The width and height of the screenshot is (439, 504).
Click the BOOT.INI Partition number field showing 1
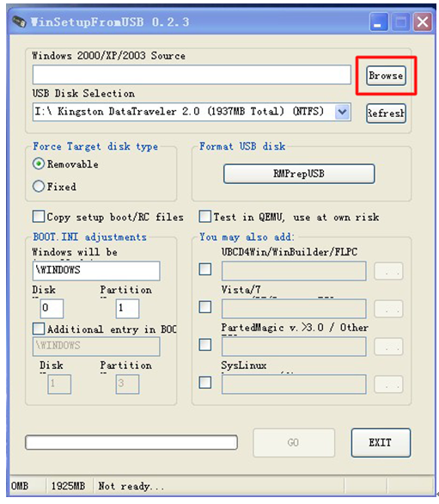point(127,309)
